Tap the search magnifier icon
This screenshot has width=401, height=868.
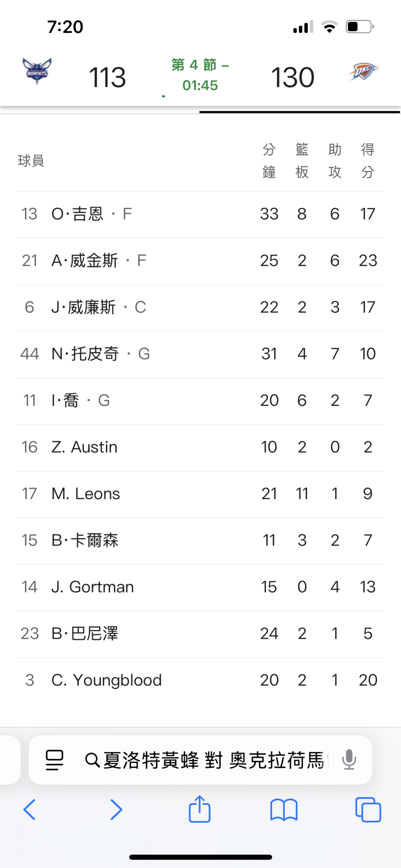pyautogui.click(x=92, y=760)
